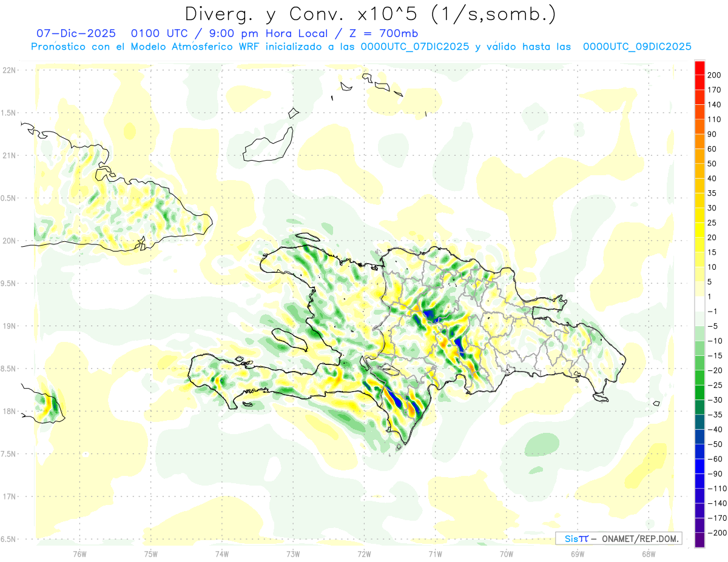Click the '17N' latitude label
Viewport: 728px width, 562px height.
coord(8,497)
